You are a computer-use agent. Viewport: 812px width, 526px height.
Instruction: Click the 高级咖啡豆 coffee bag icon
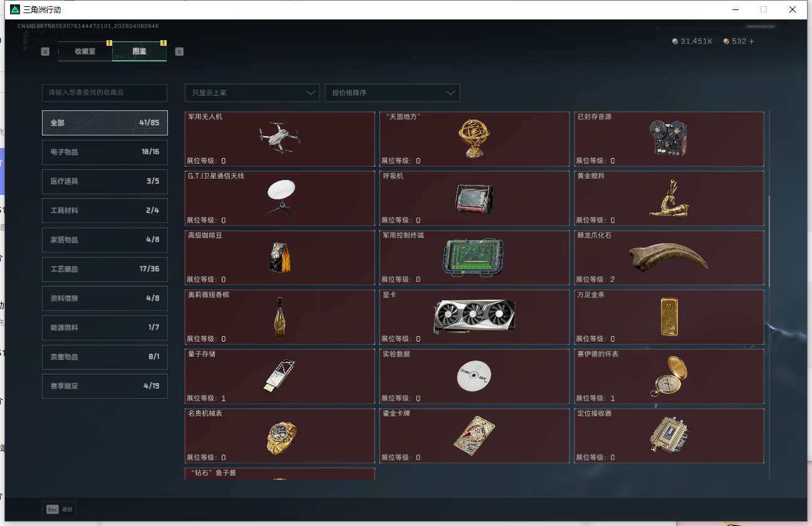tap(279, 258)
